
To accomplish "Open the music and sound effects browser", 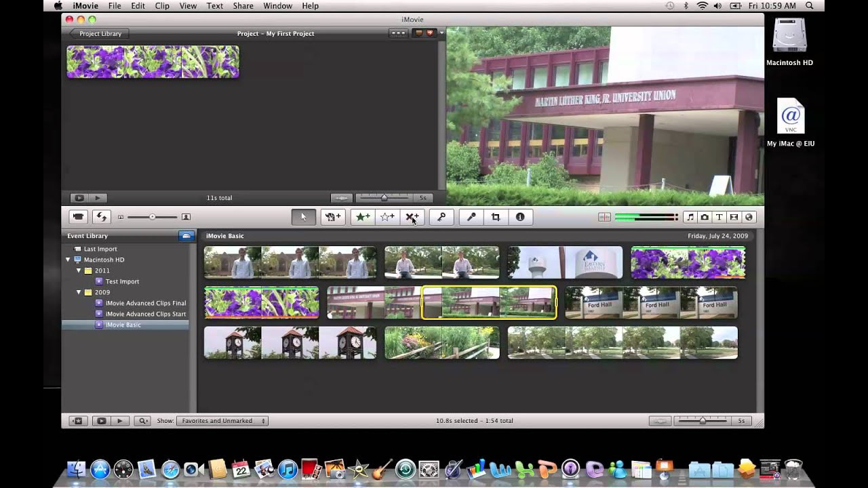I will 690,217.
